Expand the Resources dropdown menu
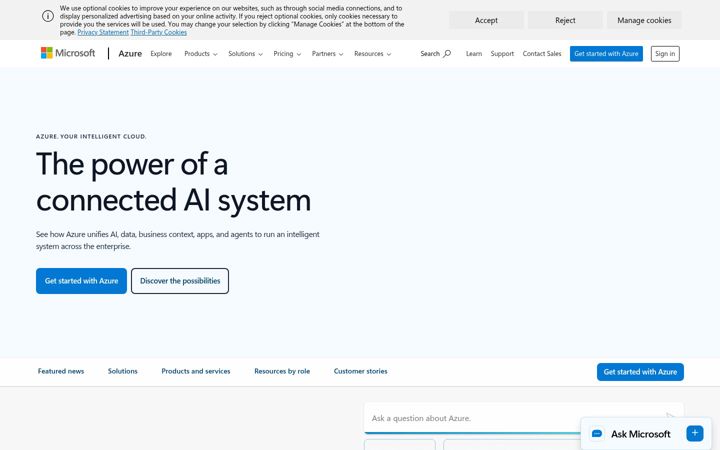Screen dimensions: 720x450 coord(372,54)
